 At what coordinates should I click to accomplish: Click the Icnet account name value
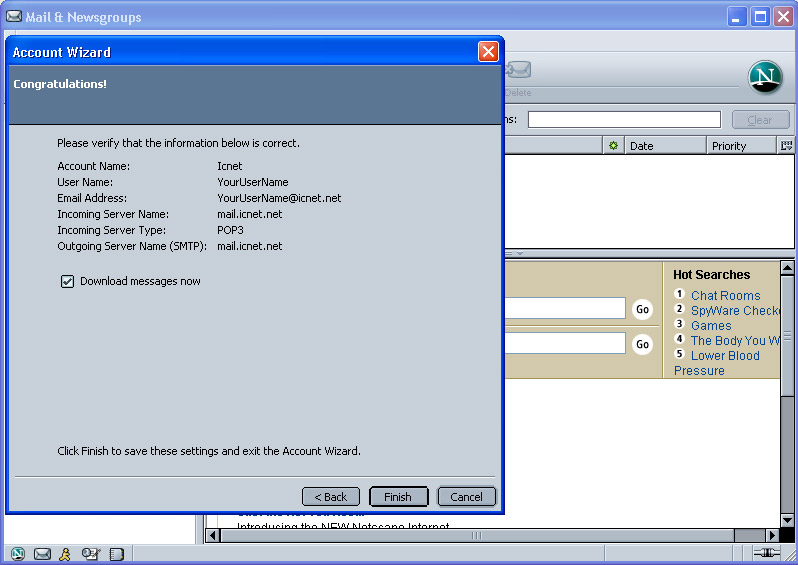[230, 166]
